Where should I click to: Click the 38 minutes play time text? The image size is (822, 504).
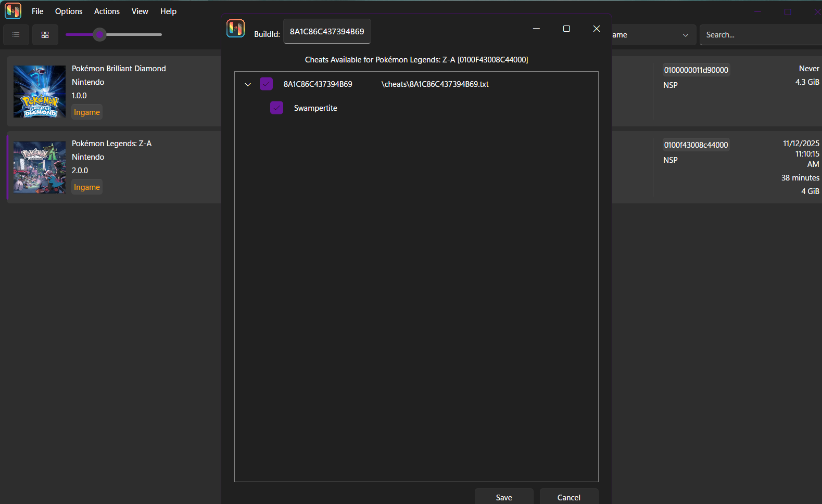point(800,178)
